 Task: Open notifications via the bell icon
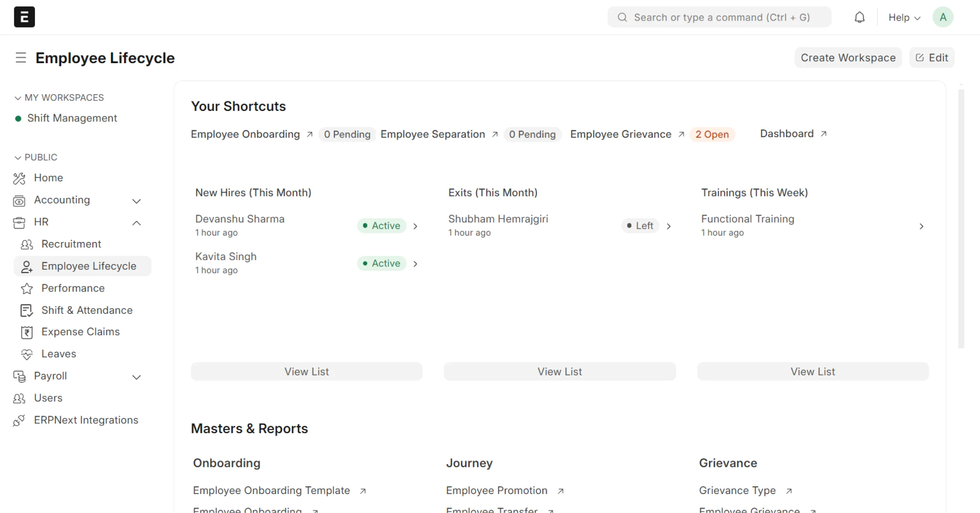860,17
